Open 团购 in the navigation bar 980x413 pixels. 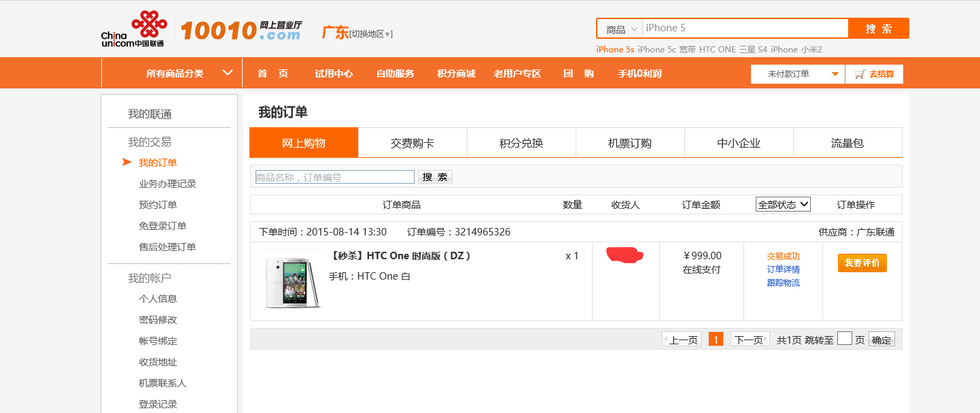click(578, 73)
